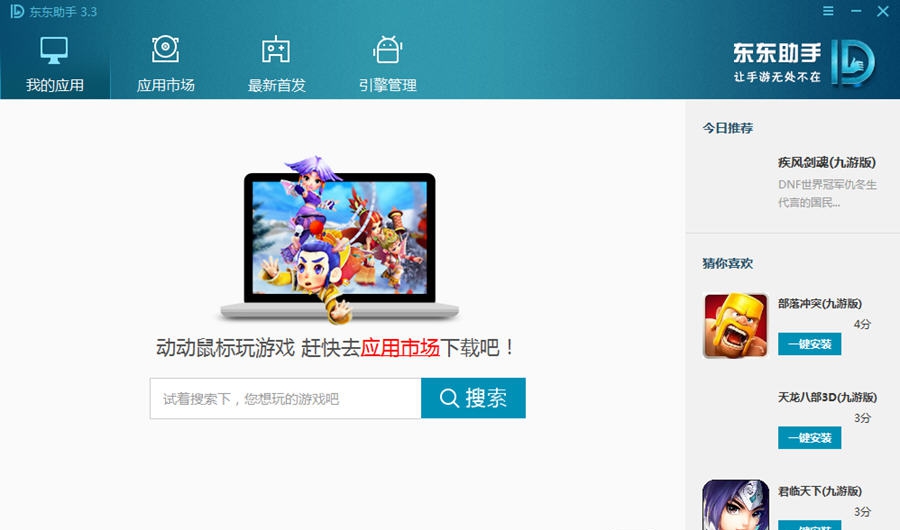Click the 3分 rating of 君临天下
This screenshot has width=900, height=530.
[862, 511]
